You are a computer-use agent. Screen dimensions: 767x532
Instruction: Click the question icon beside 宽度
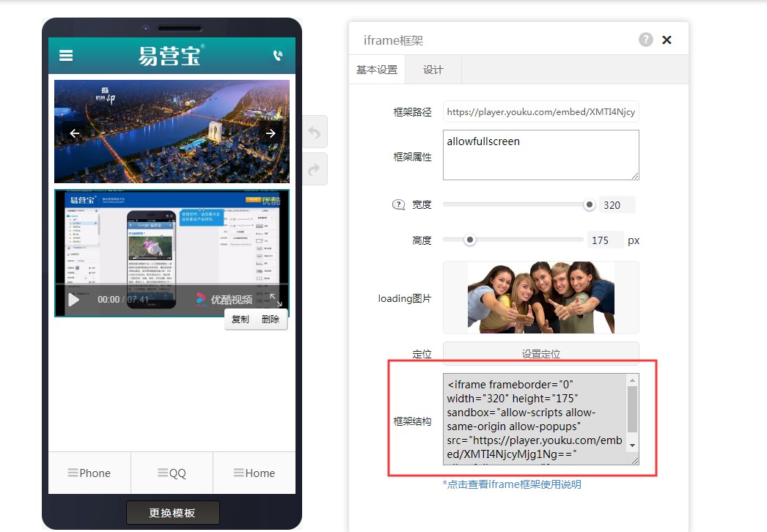(399, 204)
